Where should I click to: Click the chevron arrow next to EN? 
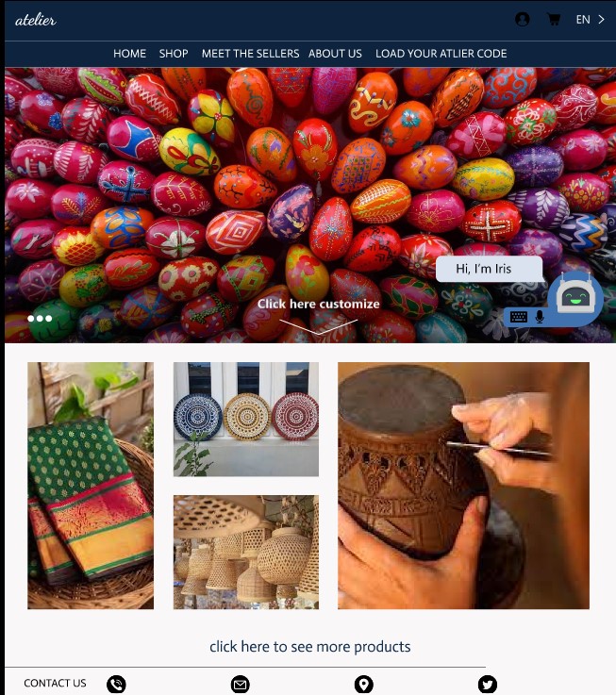(601, 20)
